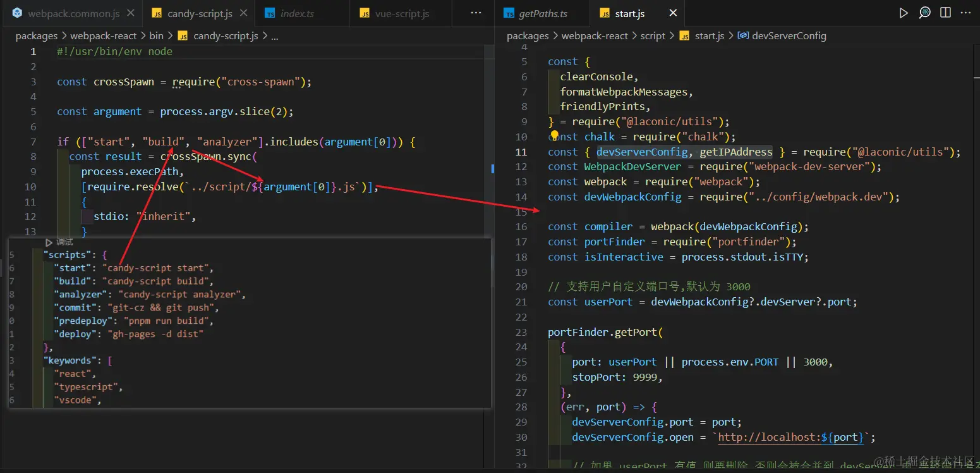Click 'WebpackDevServer' constant on line 12
Viewport: 980px width, 473px height.
pyautogui.click(x=632, y=166)
